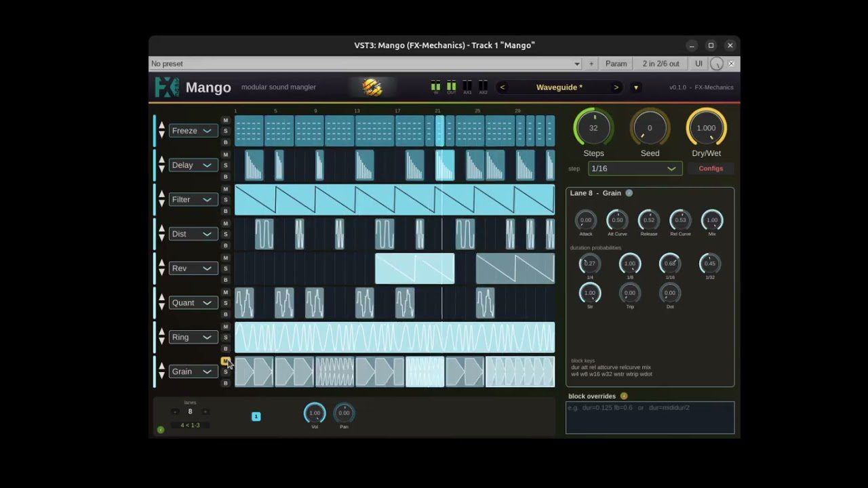Click the IN level meter
Image resolution: width=868 pixels, height=488 pixels.
click(435, 87)
